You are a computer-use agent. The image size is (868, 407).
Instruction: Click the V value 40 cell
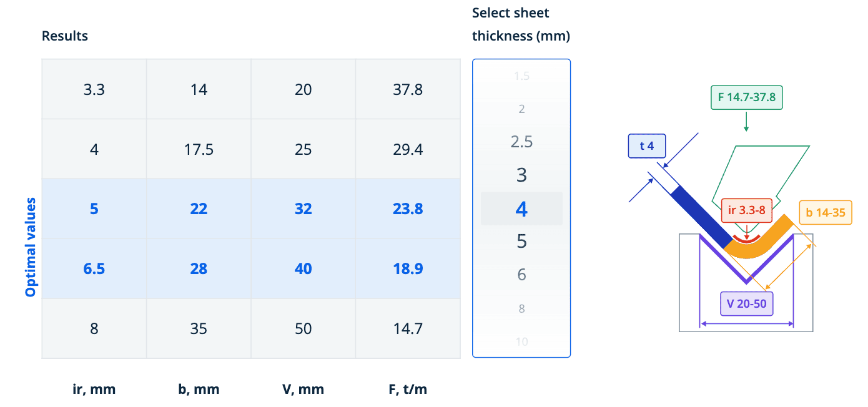[303, 269]
